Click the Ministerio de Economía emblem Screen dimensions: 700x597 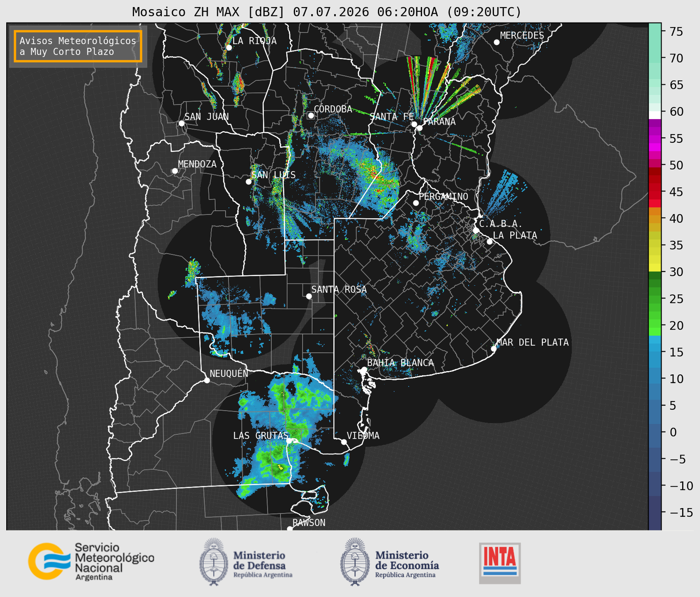pyautogui.click(x=355, y=562)
